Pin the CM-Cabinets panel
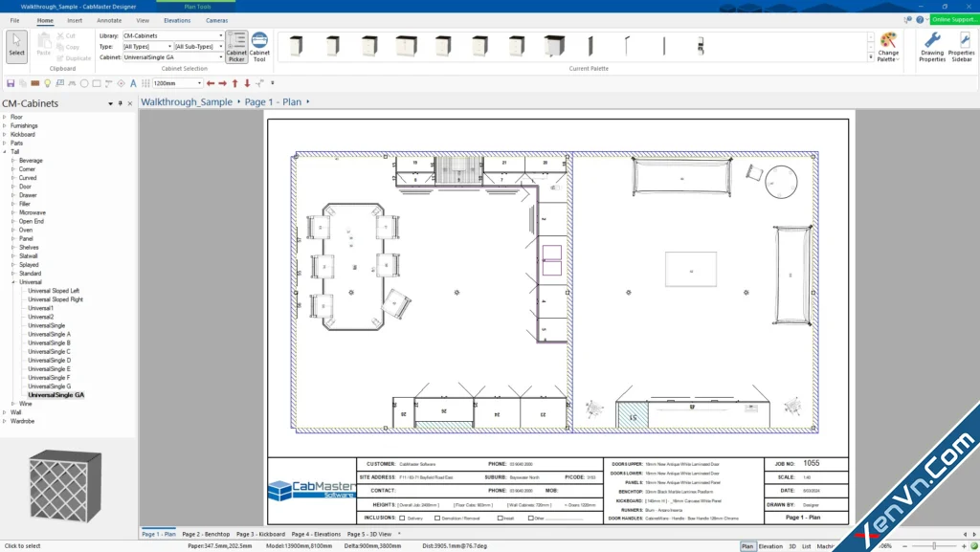Screen dimensions: 980x552 point(120,103)
